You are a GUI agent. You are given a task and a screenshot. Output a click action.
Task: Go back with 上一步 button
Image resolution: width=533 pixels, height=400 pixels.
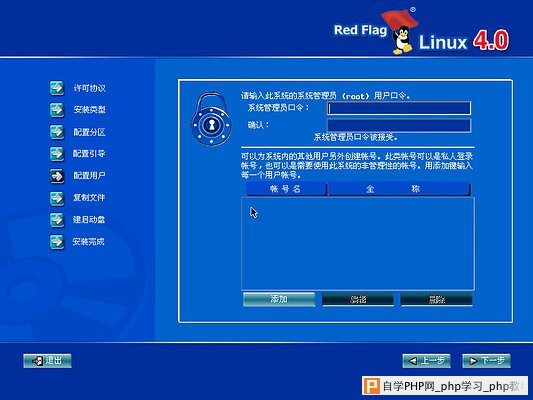click(427, 361)
